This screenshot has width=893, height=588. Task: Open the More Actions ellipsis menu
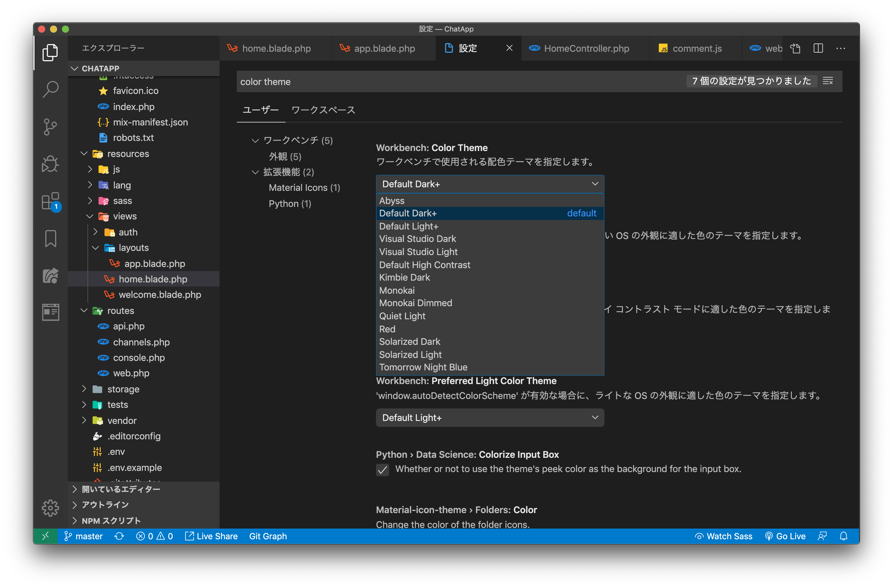pyautogui.click(x=841, y=48)
